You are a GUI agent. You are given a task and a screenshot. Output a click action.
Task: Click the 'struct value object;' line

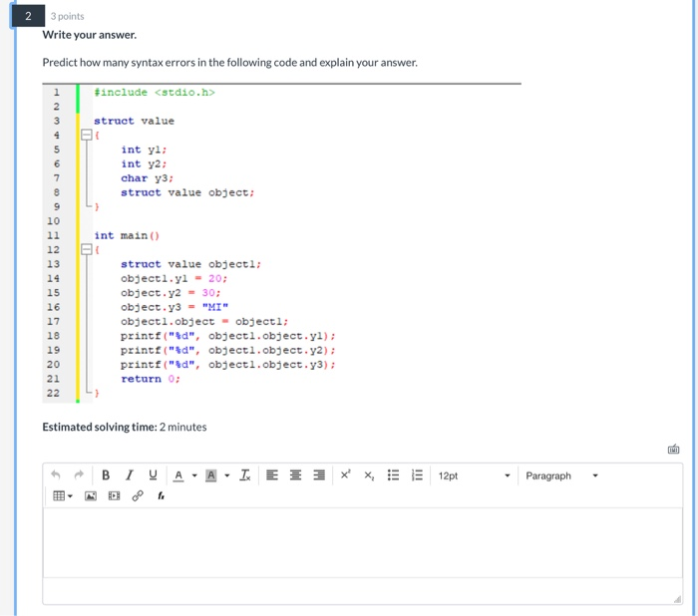point(187,192)
